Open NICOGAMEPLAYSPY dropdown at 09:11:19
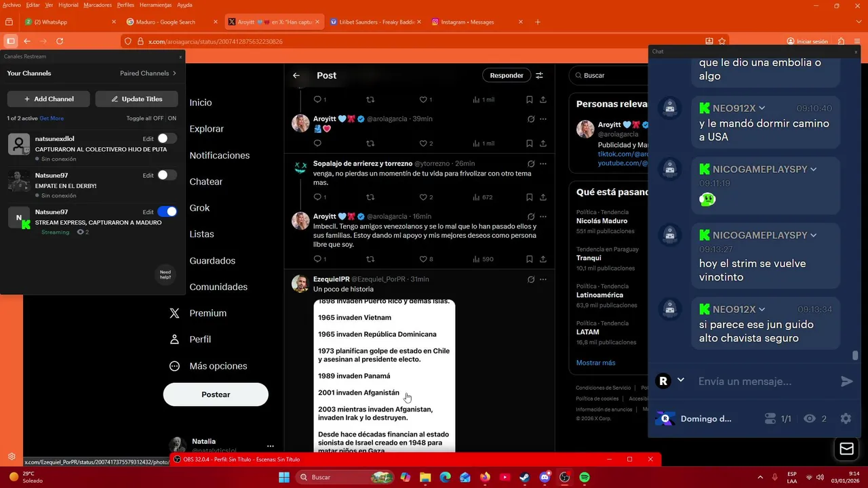Image resolution: width=868 pixels, height=488 pixels. [813, 169]
